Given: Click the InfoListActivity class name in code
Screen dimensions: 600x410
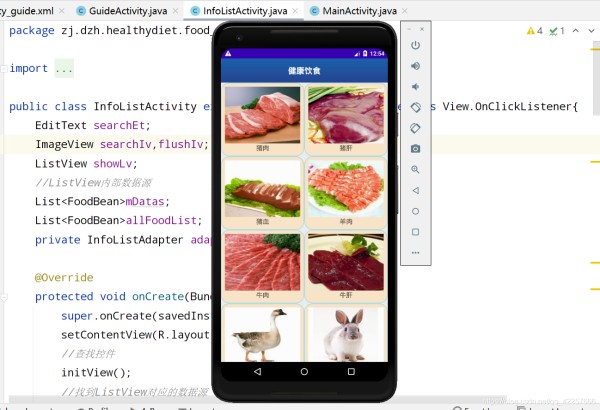Looking at the screenshot, I should tap(145, 106).
